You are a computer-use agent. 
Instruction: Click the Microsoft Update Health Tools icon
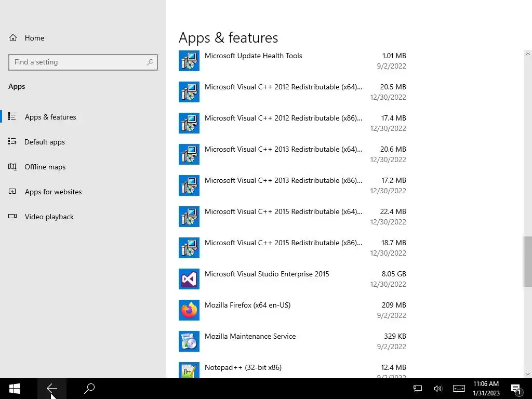[x=189, y=61]
